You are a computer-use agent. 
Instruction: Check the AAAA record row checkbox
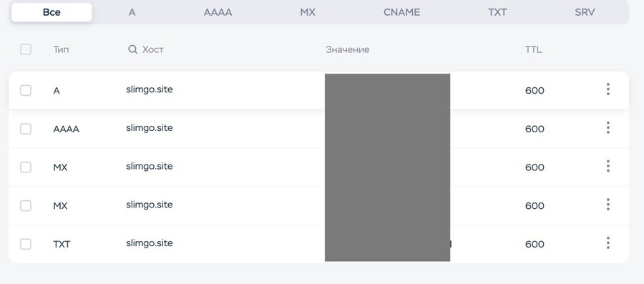coord(26,129)
